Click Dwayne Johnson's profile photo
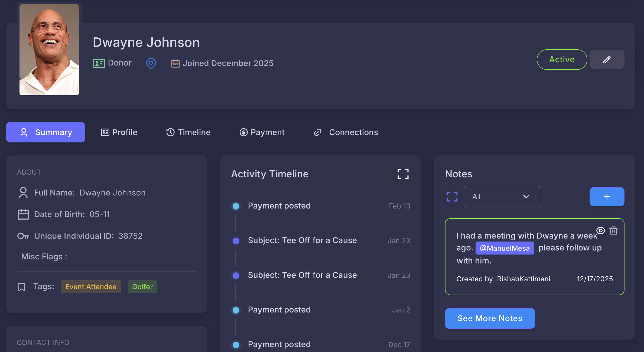The image size is (644, 352). [49, 50]
